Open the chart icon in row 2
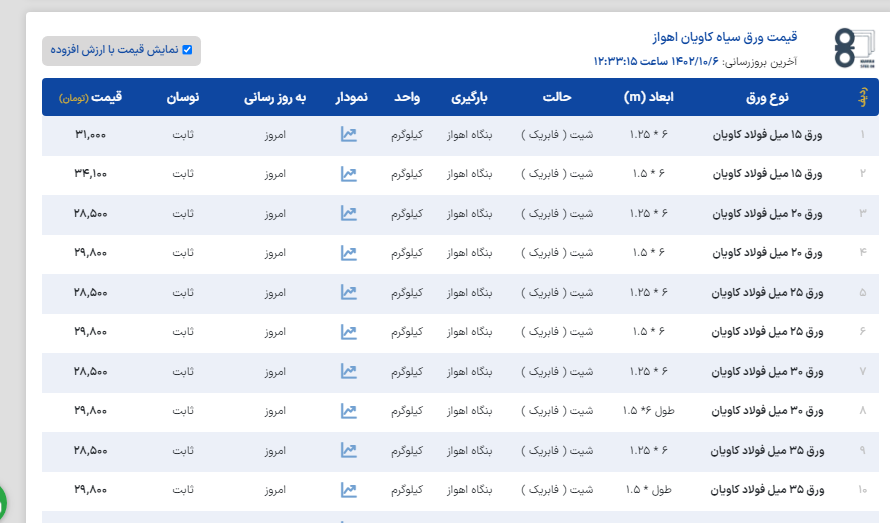 [348, 174]
